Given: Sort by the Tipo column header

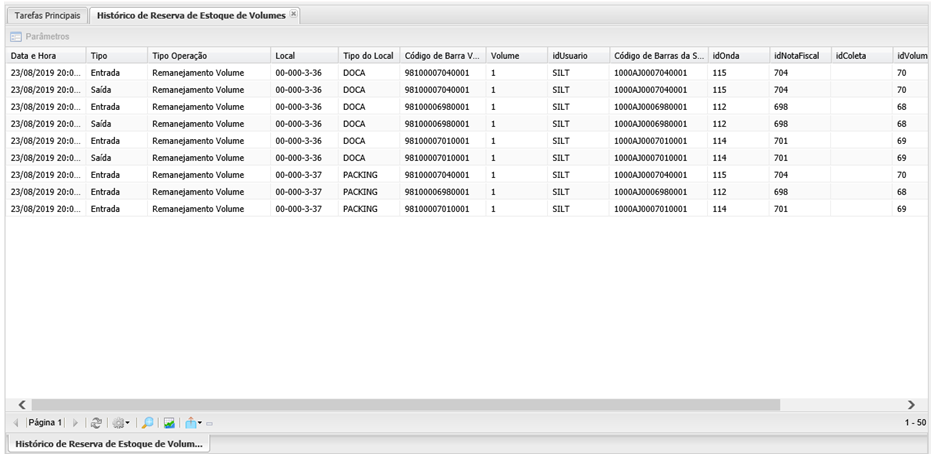Looking at the screenshot, I should coord(117,56).
